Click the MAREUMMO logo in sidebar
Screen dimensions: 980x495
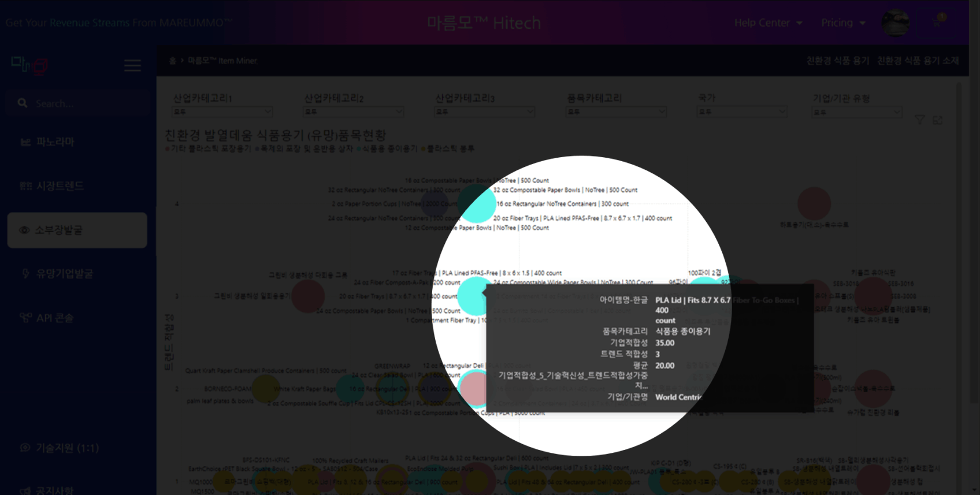coord(29,65)
